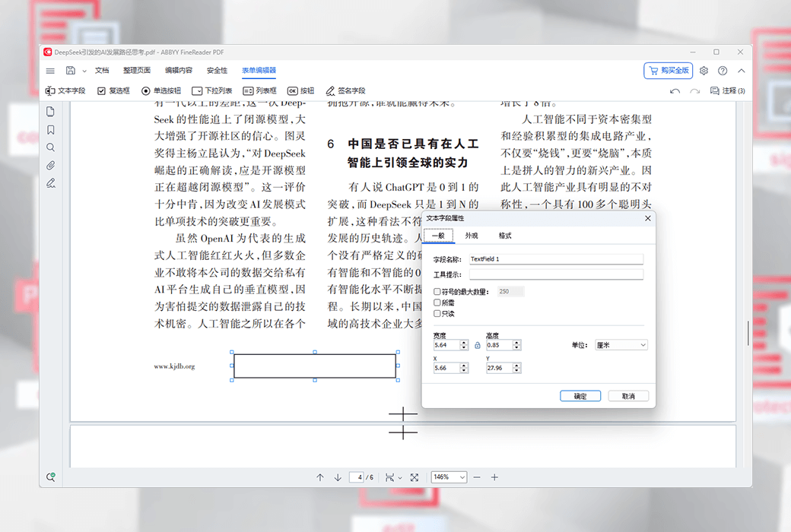Go to the next page arrow
The width and height of the screenshot is (791, 532).
[x=338, y=477]
